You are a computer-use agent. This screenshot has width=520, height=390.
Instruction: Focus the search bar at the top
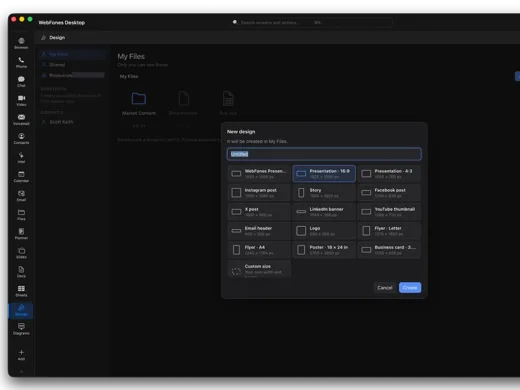(x=312, y=22)
